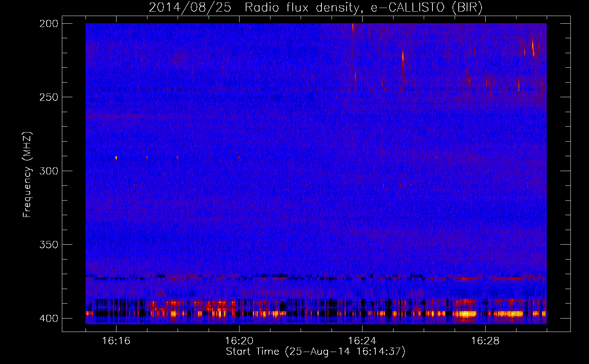Click the 350 frequency tick label
Image resolution: width=589 pixels, height=364 pixels.
pyautogui.click(x=49, y=245)
